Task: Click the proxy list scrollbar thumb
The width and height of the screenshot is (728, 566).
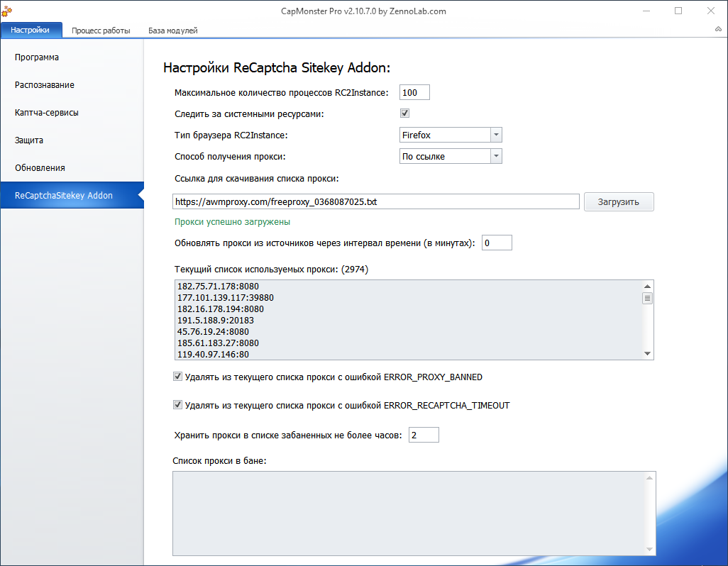Action: [x=647, y=298]
